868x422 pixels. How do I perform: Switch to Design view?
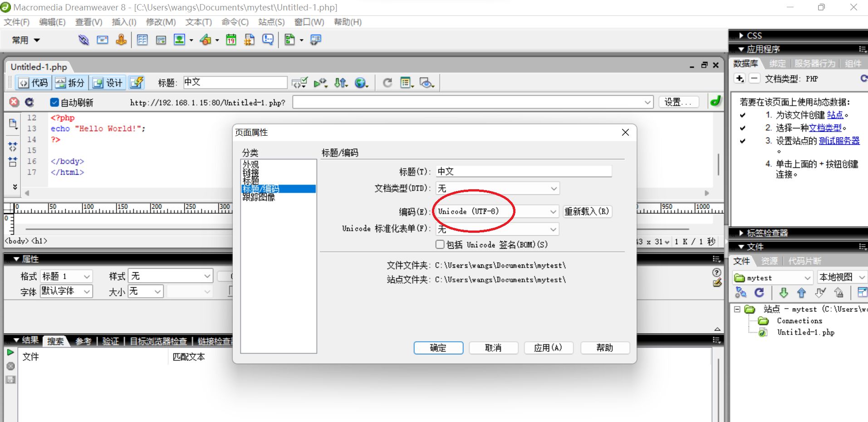[108, 83]
